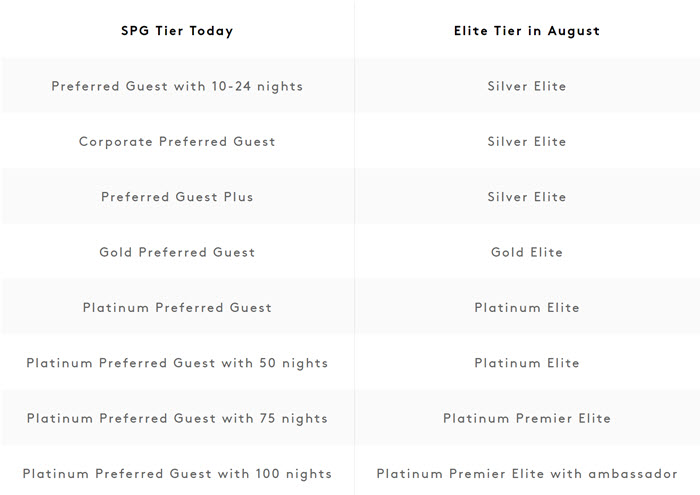Select 'Silver Elite' beside Preferred Guest Plus
The image size is (700, 495).
(527, 197)
